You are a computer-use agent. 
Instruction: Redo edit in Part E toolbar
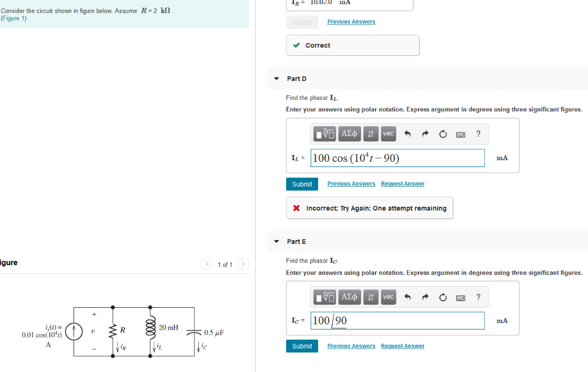(425, 297)
